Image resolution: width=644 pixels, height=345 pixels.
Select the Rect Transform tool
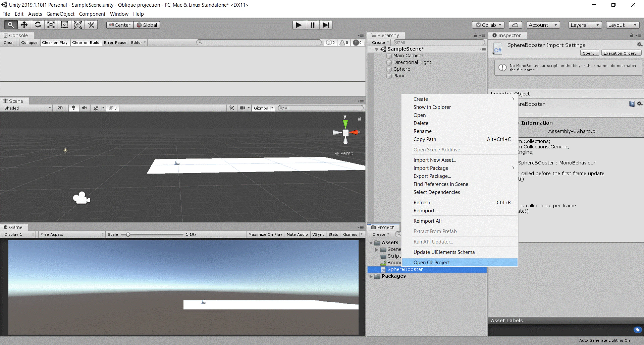64,25
